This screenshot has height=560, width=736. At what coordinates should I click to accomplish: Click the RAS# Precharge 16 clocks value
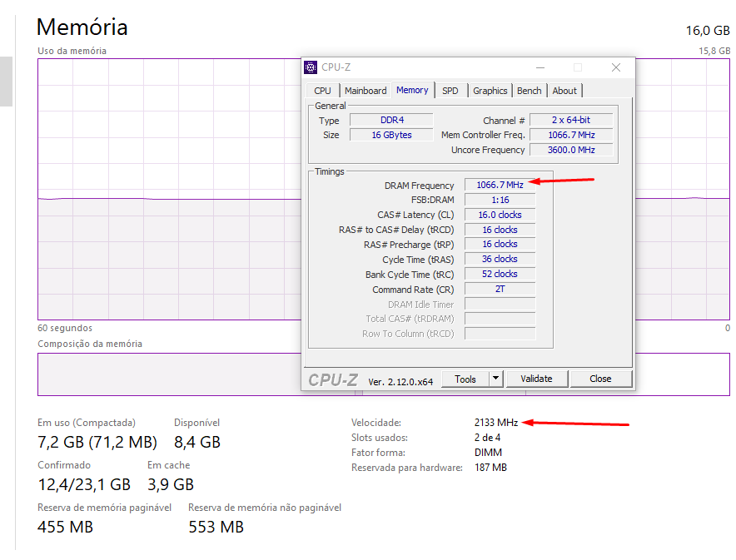[x=500, y=244]
